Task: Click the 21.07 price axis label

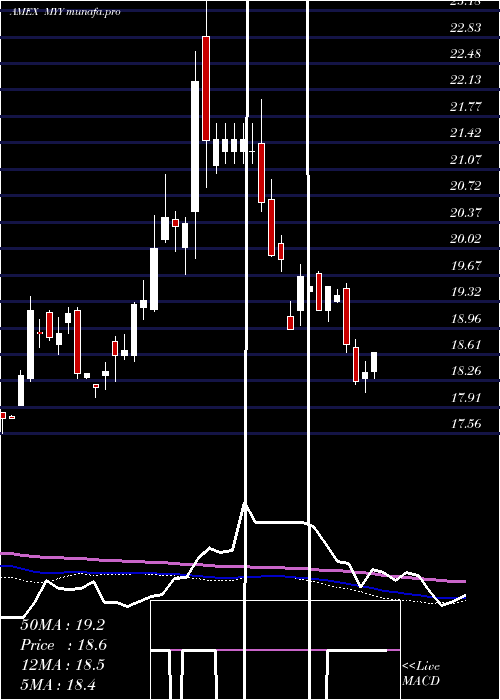Action: click(x=466, y=159)
